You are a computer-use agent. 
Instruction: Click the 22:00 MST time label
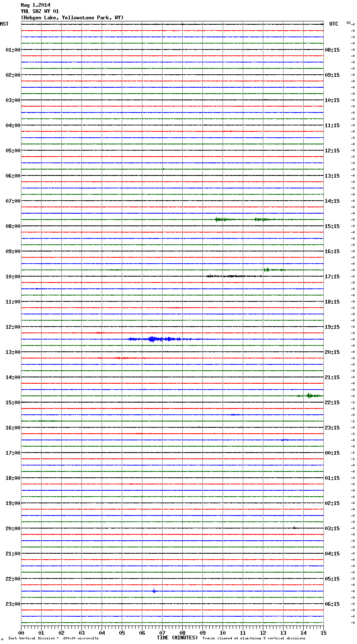coord(13,579)
